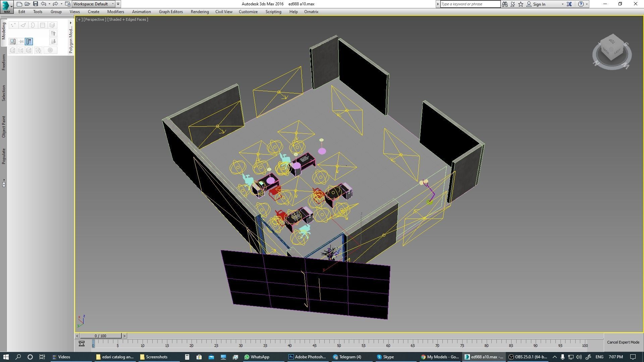Image resolution: width=644 pixels, height=362 pixels.
Task: Click Previous Modifier up-arrow icon
Action: [53, 33]
